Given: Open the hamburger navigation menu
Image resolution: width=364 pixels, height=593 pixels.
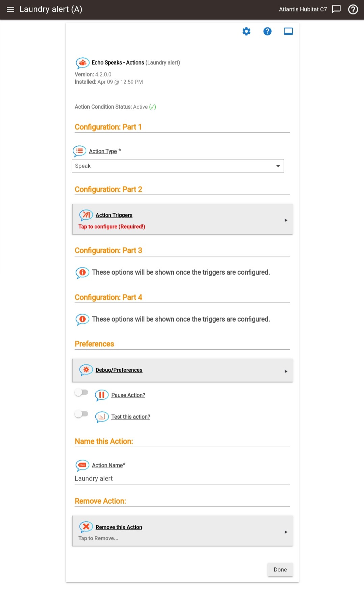Looking at the screenshot, I should point(10,9).
